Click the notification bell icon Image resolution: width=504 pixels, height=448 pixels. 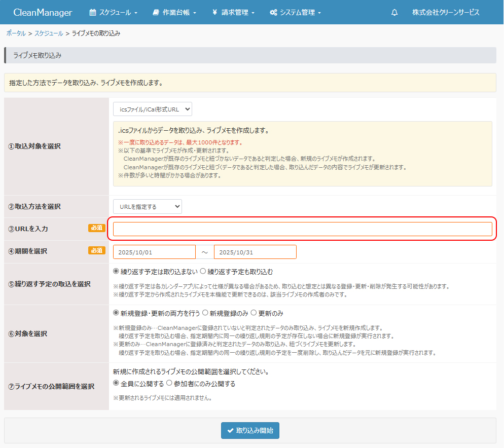tap(394, 13)
